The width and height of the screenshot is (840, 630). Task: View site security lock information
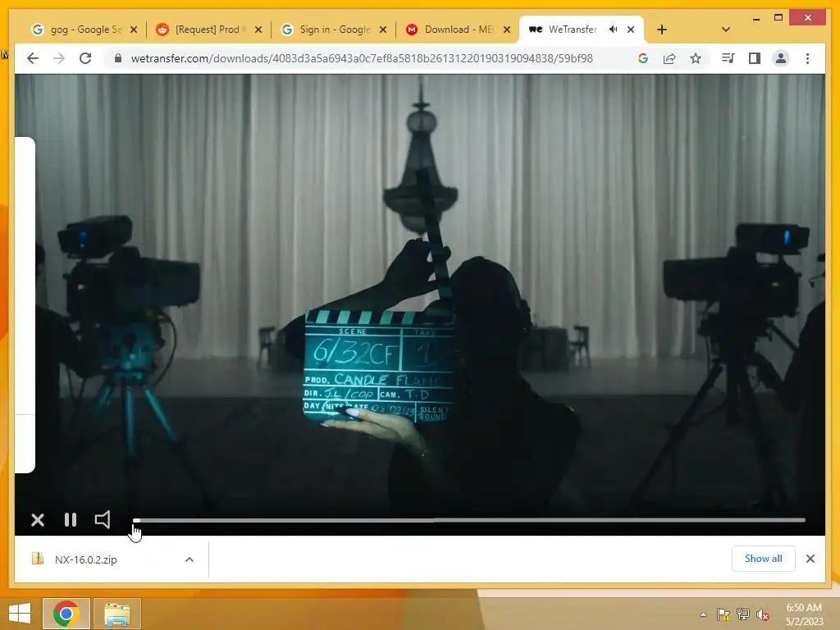118,58
